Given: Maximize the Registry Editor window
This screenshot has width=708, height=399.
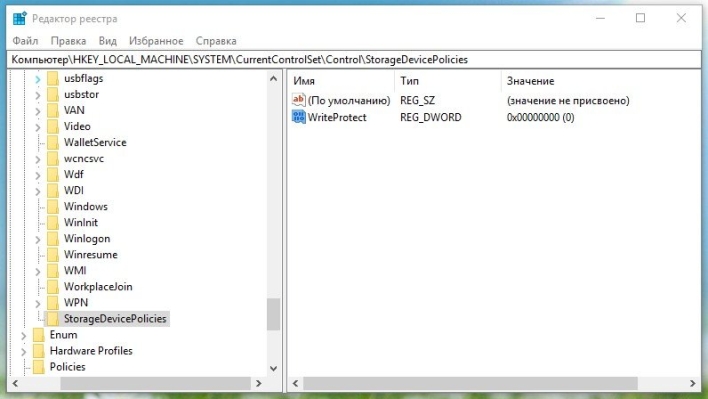Looking at the screenshot, I should (x=640, y=18).
